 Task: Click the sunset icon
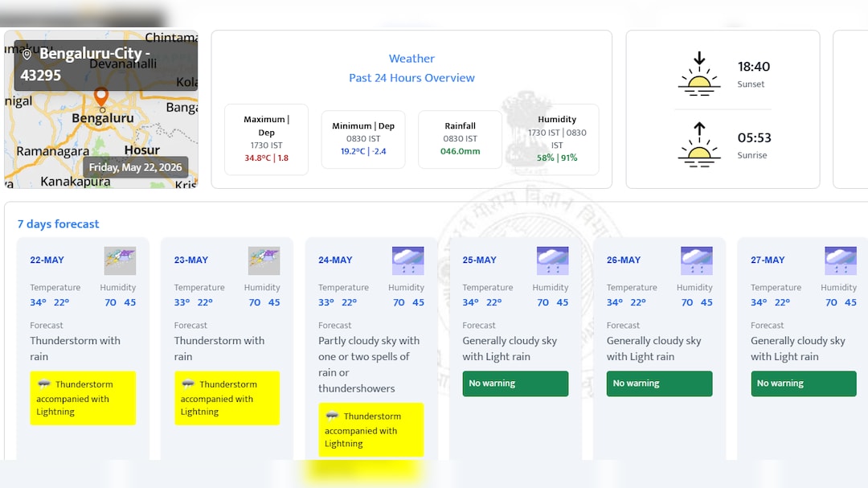point(699,74)
